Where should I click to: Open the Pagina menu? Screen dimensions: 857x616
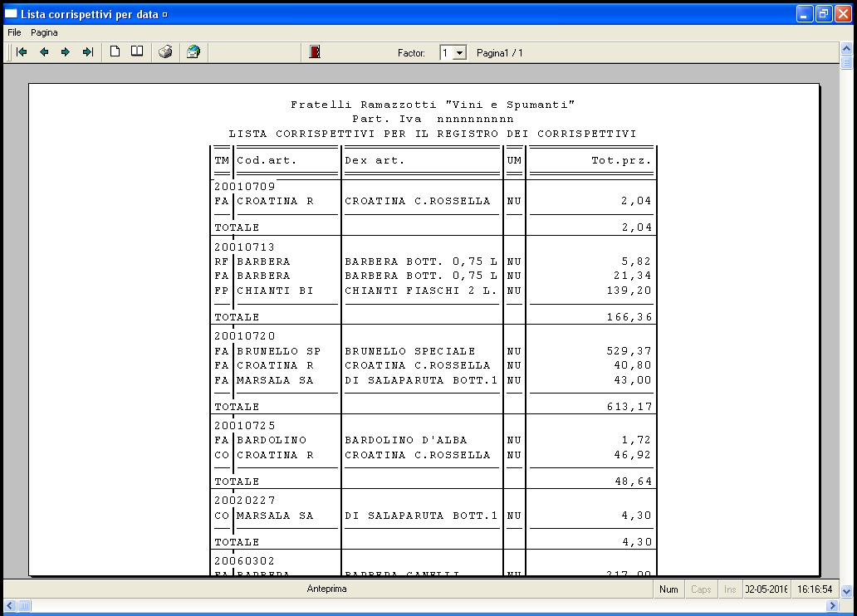(x=44, y=32)
